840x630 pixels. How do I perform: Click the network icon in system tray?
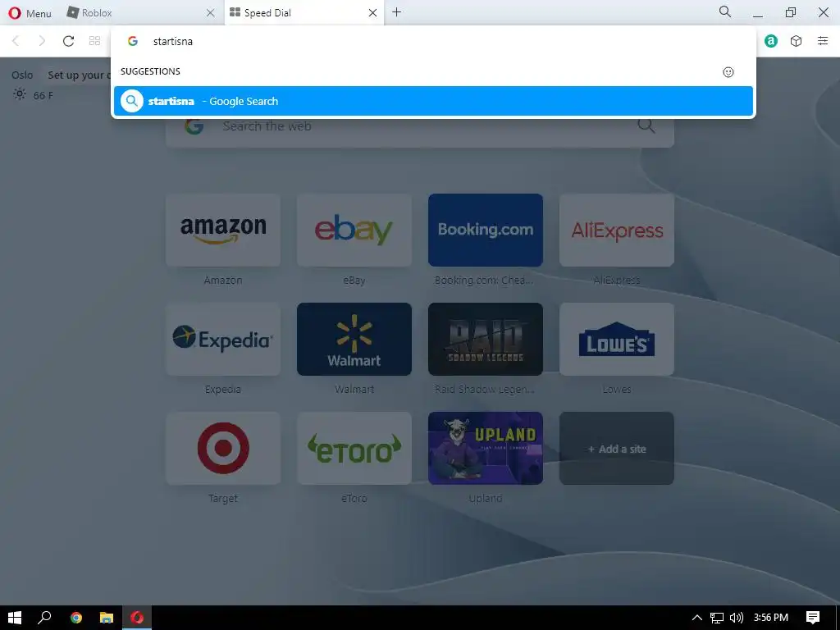pyautogui.click(x=717, y=618)
